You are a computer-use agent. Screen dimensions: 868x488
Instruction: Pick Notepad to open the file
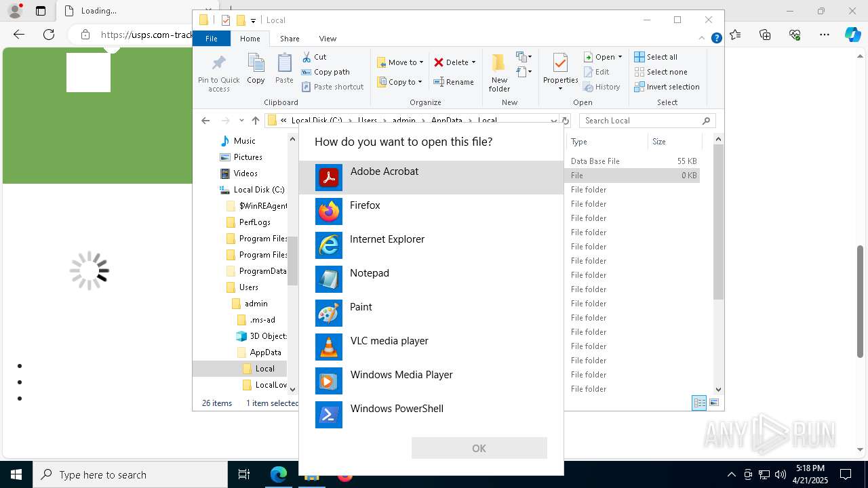[431, 279]
